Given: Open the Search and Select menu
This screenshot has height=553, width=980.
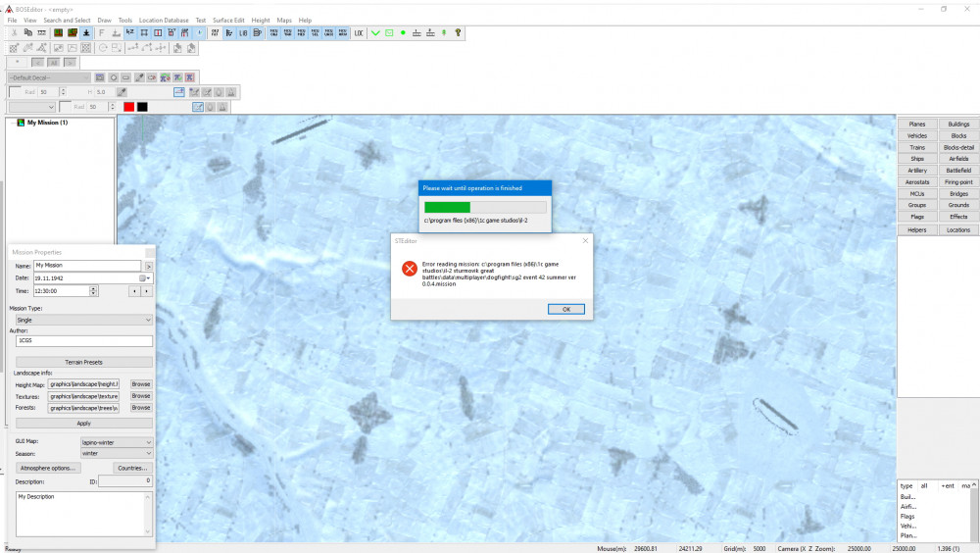Looking at the screenshot, I should [x=67, y=20].
